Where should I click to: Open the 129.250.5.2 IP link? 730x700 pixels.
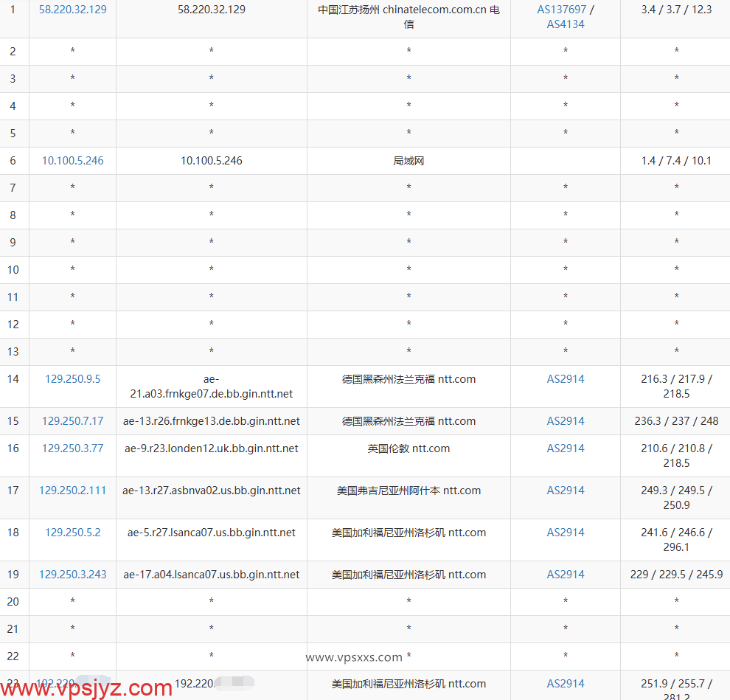72,533
